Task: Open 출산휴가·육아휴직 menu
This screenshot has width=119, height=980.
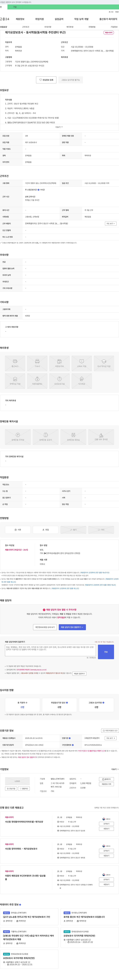Action: coord(108,19)
